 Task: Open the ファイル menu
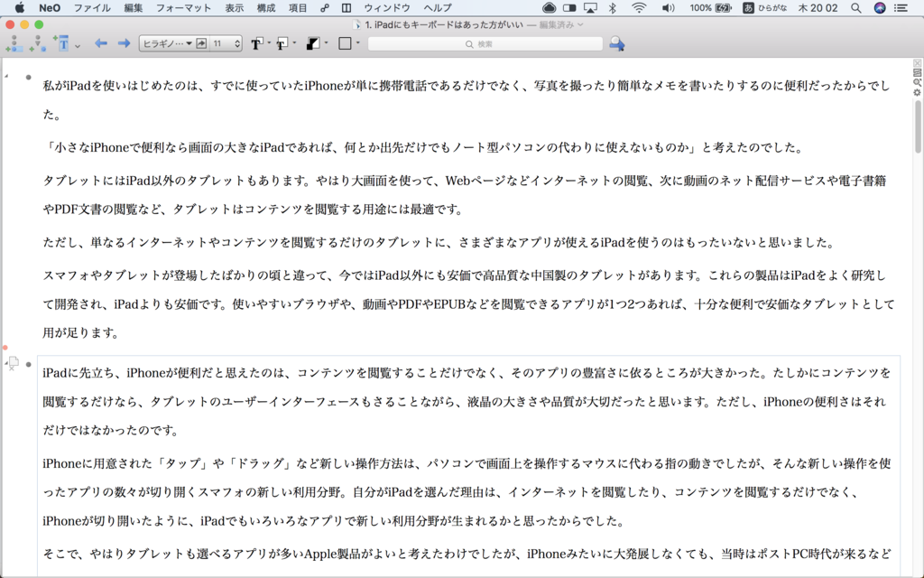tap(92, 7)
